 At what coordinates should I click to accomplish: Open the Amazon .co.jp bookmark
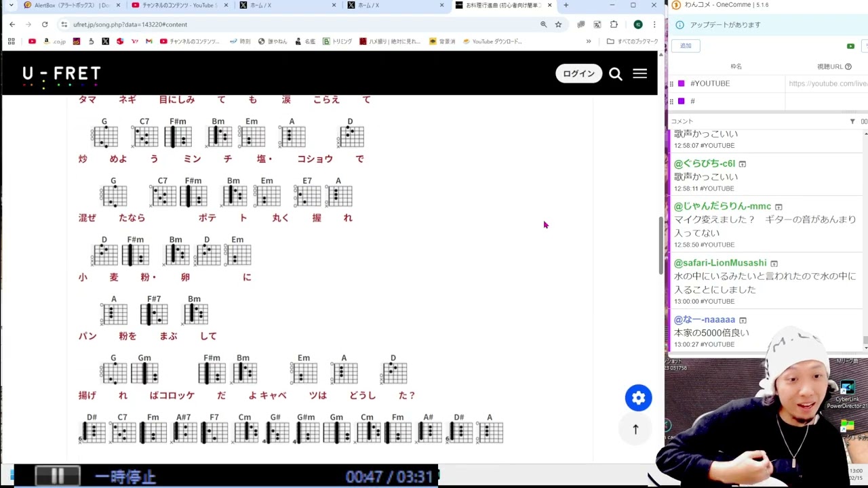click(54, 41)
